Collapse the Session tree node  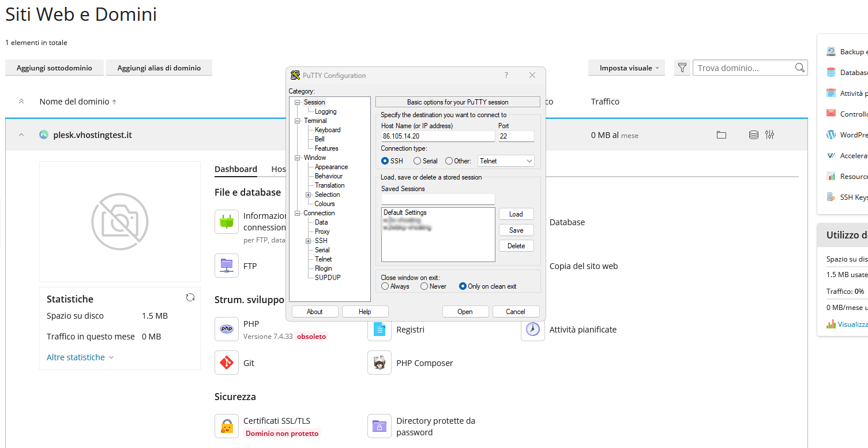[x=298, y=102]
